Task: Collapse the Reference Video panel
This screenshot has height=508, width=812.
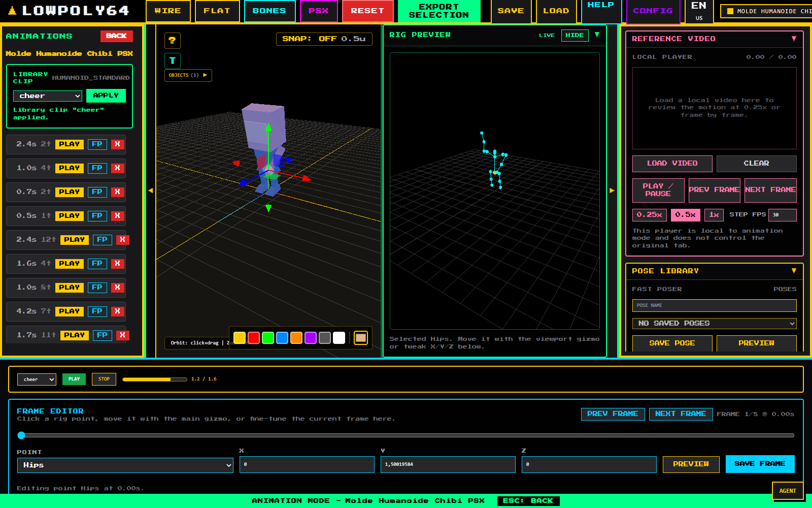Action: point(794,39)
